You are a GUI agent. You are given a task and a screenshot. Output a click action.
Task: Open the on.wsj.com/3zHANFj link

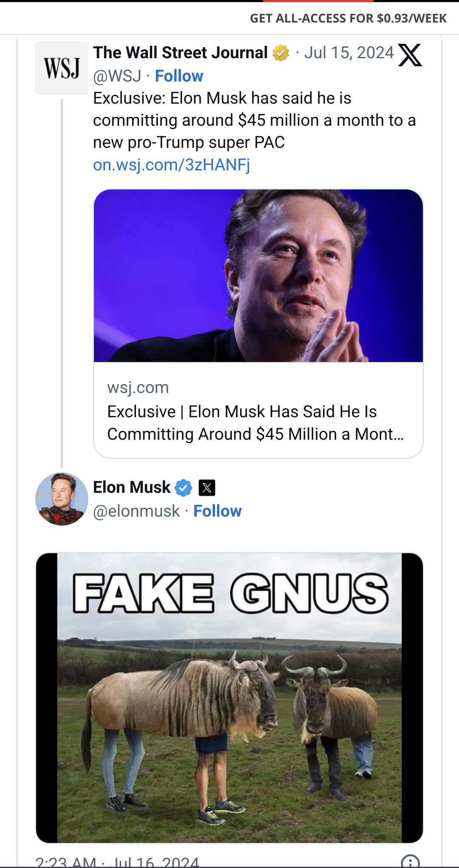172,165
